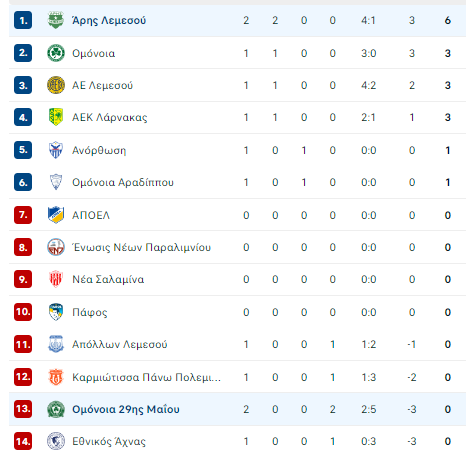This screenshot has height=457, width=466.
Task: Open the Ομόνοια Αραδίππου team link
Action: (x=123, y=182)
